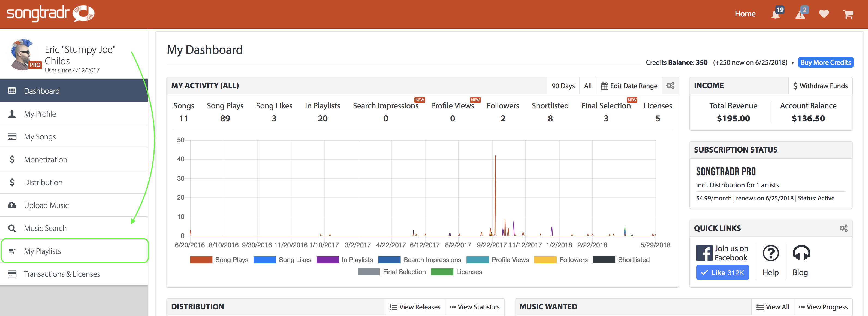Click Buy More Credits button

[x=825, y=62]
